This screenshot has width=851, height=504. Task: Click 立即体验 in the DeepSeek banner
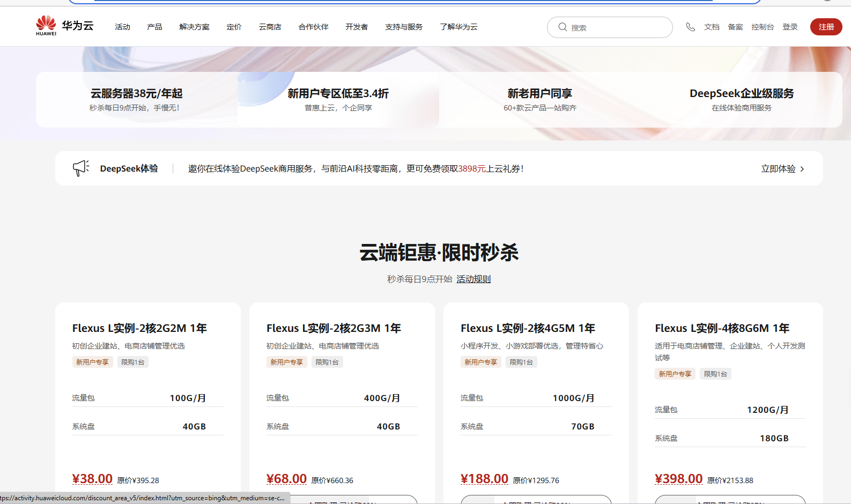click(x=778, y=169)
